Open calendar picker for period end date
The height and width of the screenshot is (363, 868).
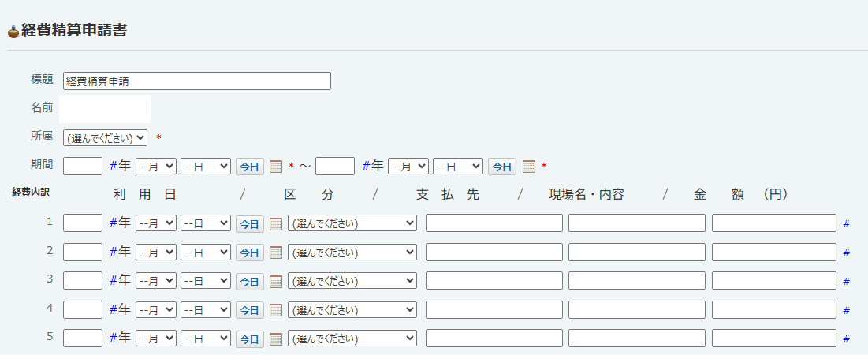(529, 167)
